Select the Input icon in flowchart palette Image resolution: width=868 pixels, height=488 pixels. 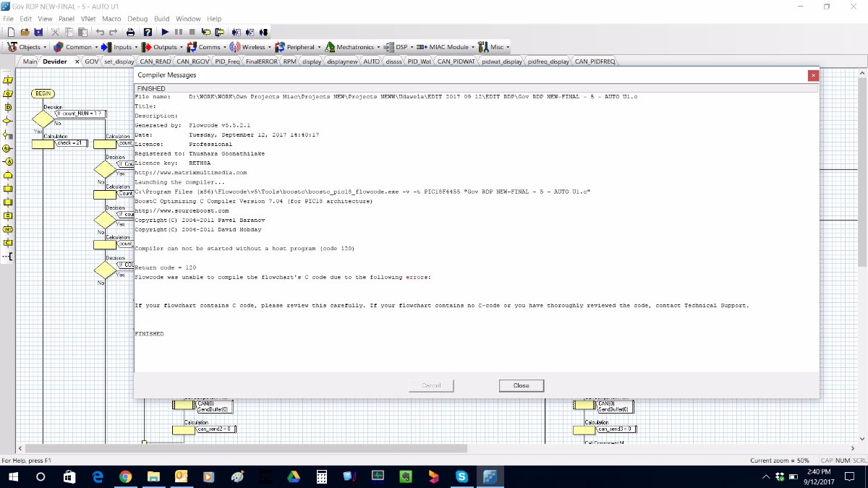8,80
